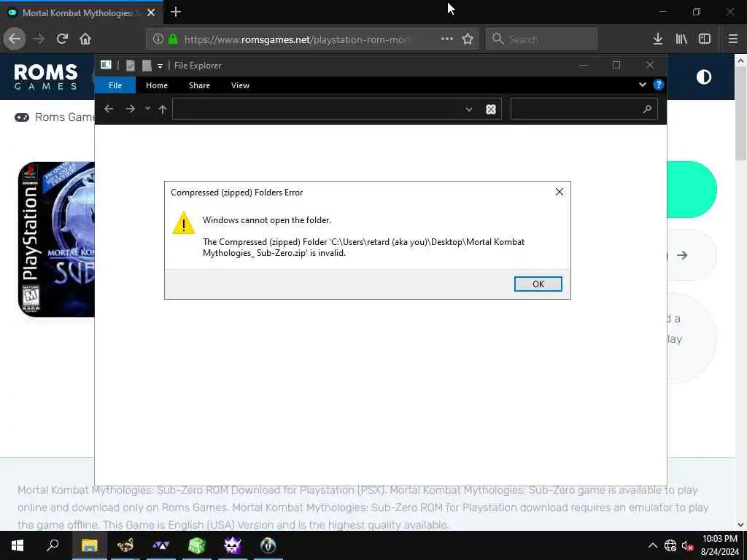The height and width of the screenshot is (560, 747).
Task: Open the Firefox hamburger menu
Action: tap(732, 39)
